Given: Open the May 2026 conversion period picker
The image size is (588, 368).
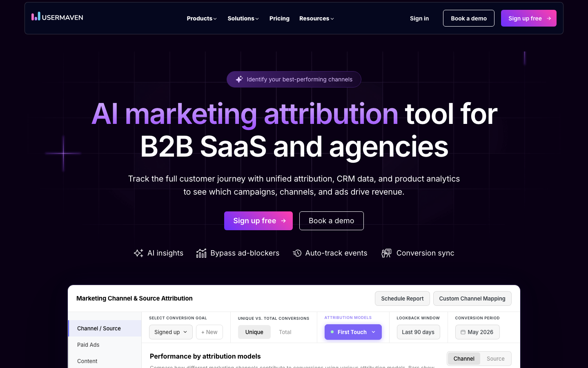Looking at the screenshot, I should click(477, 332).
